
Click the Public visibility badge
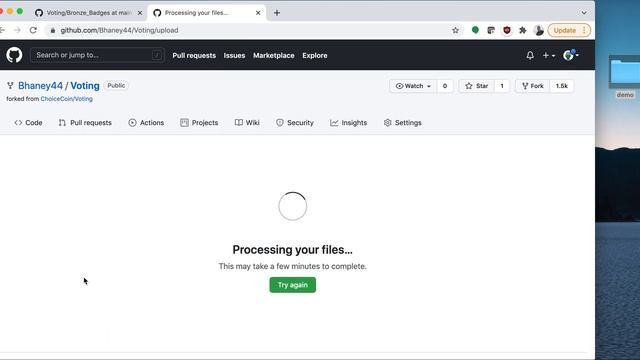[116, 85]
